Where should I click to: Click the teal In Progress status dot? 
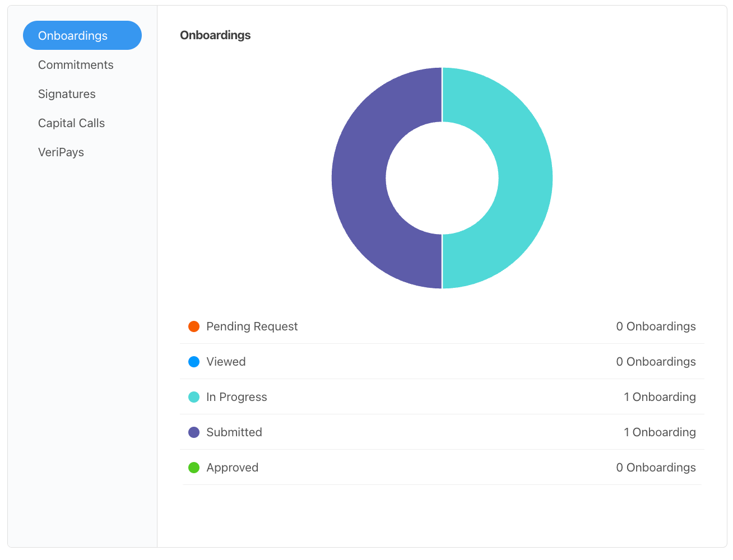coord(193,396)
